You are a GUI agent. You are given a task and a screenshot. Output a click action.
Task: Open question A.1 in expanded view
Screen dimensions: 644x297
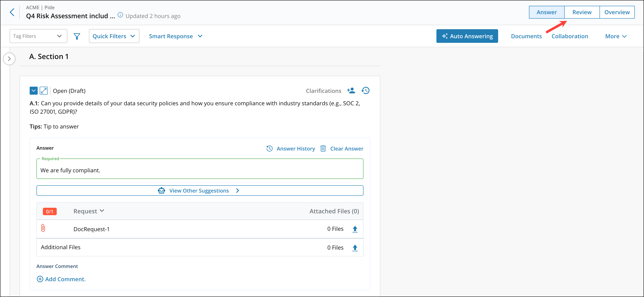(x=44, y=91)
